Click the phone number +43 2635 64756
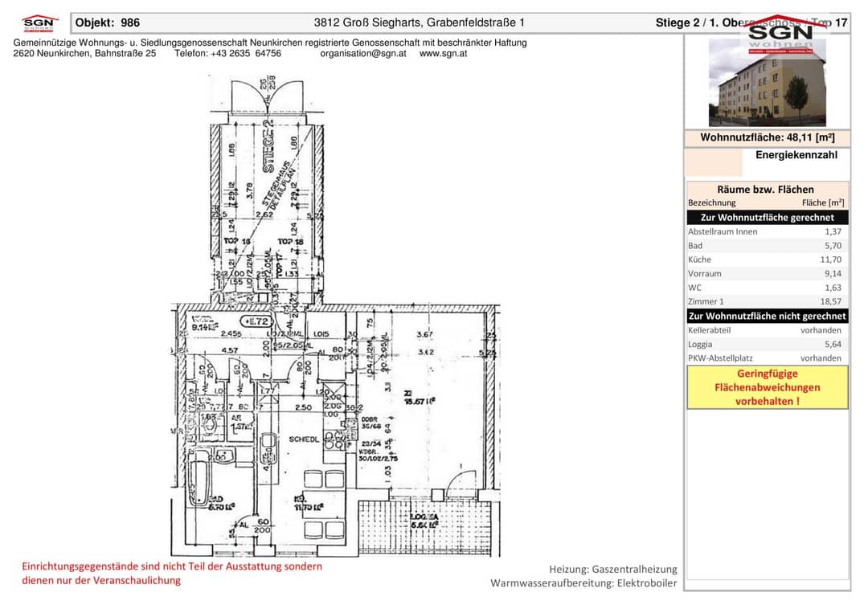 click(x=246, y=54)
